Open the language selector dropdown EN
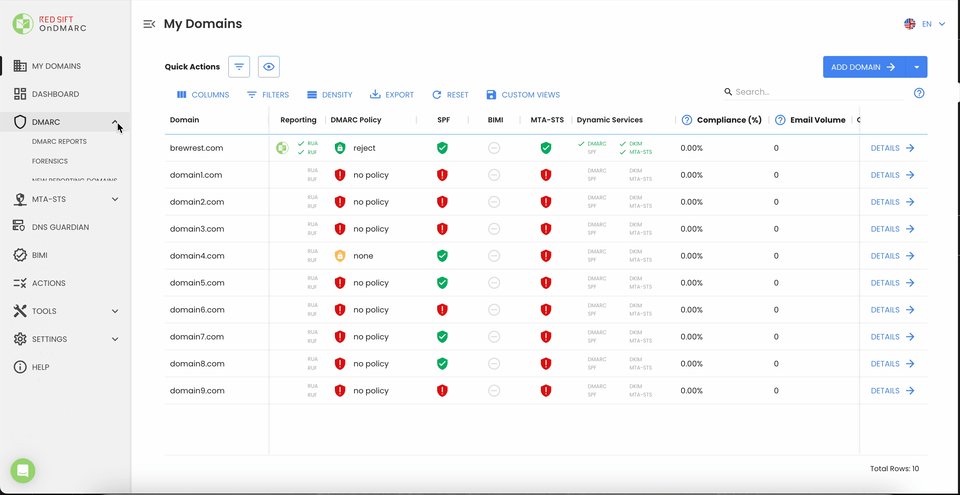 click(x=925, y=24)
